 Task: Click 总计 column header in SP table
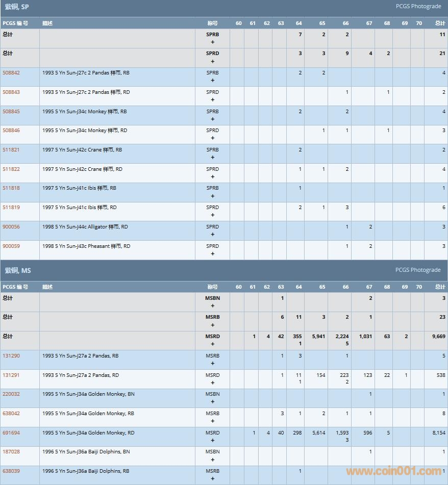pyautogui.click(x=439, y=23)
